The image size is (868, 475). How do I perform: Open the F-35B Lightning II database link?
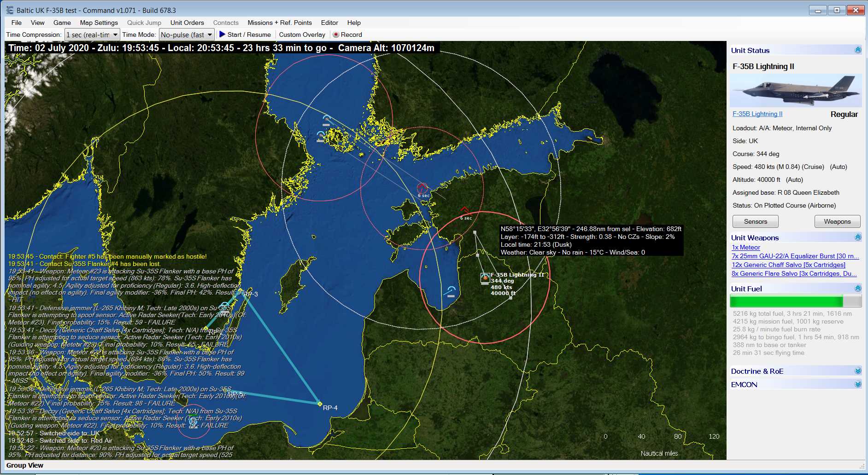pos(757,114)
